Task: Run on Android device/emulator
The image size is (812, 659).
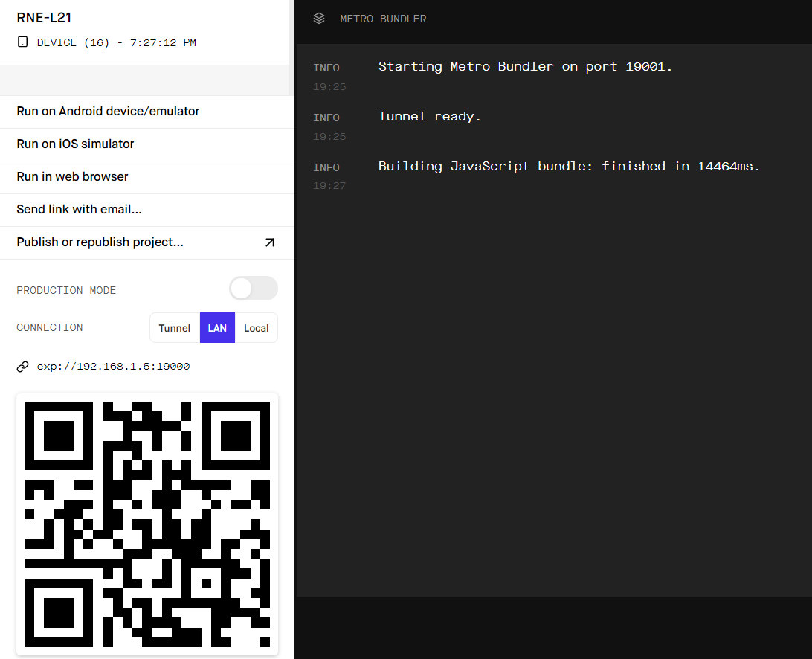Action: coord(147,112)
